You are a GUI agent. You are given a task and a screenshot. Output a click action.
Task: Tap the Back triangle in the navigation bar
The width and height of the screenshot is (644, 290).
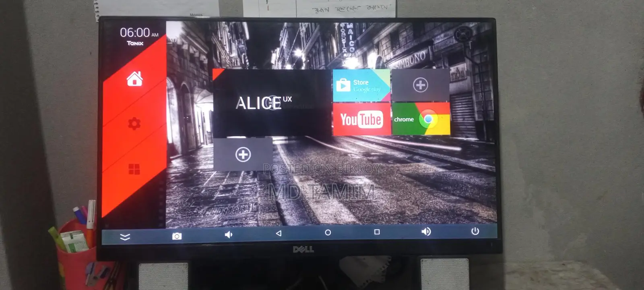(x=279, y=233)
